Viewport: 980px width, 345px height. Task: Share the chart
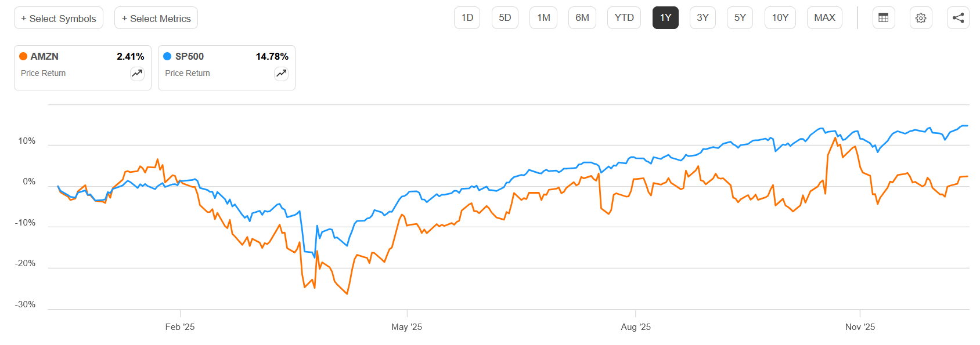click(x=957, y=17)
